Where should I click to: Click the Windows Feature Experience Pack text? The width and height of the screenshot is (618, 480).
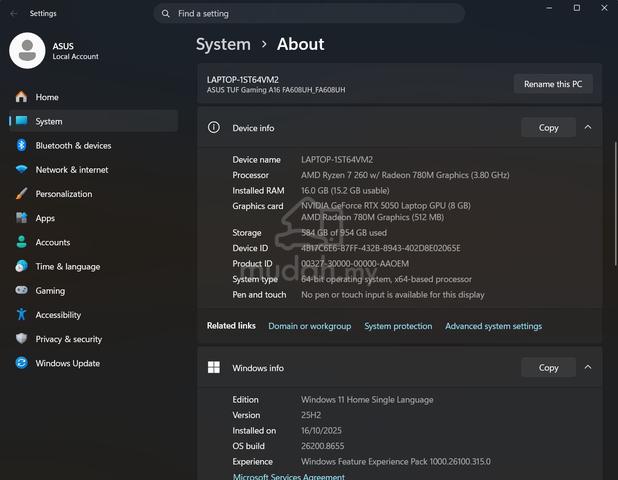(x=396, y=462)
